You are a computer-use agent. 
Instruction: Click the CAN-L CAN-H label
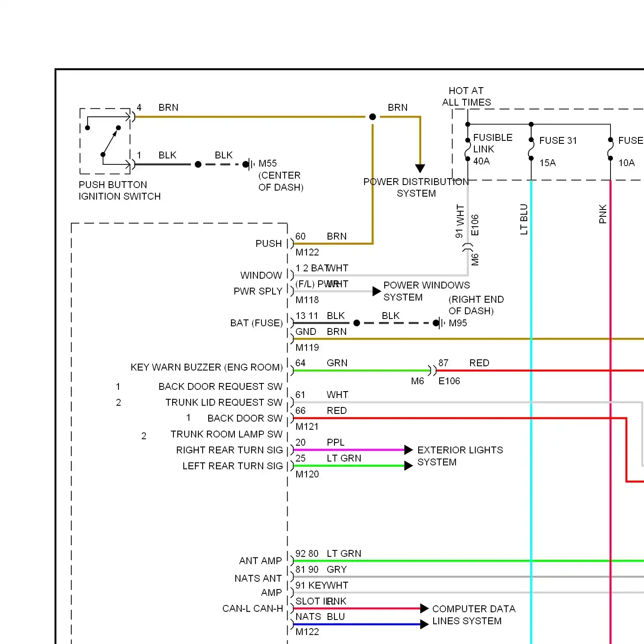coord(252,609)
